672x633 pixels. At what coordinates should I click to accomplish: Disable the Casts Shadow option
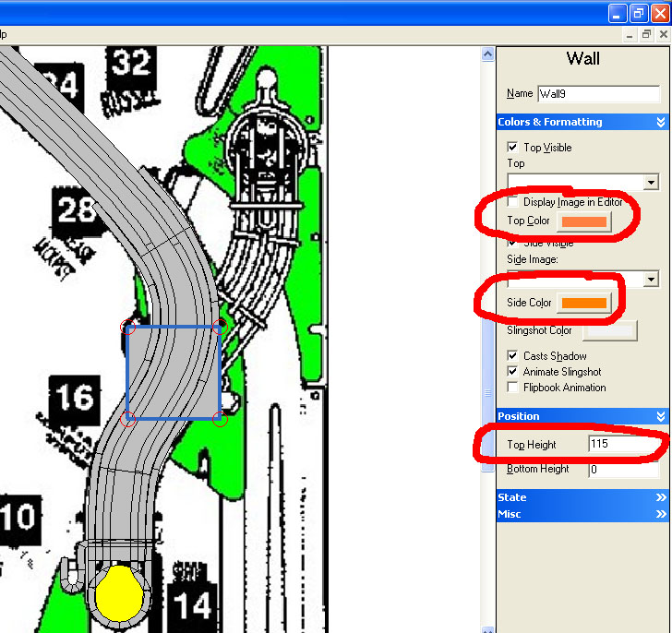(x=512, y=356)
